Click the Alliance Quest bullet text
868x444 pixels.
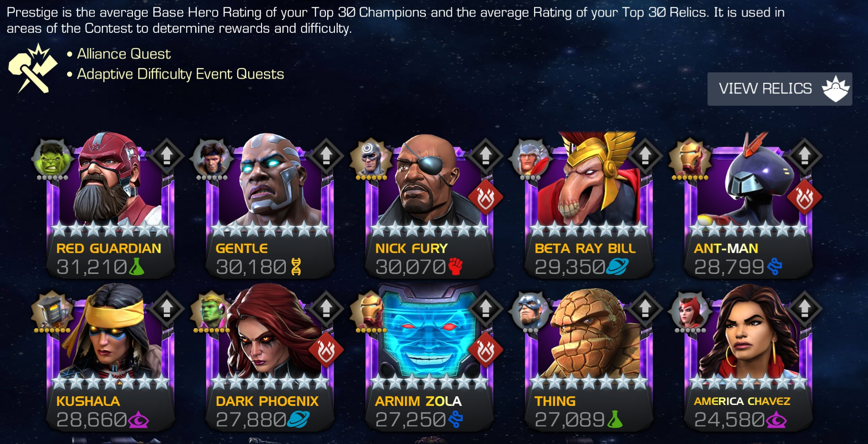tap(123, 54)
